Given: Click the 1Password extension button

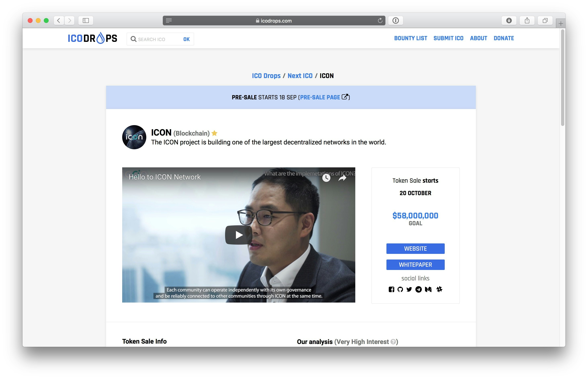Looking at the screenshot, I should pos(395,21).
